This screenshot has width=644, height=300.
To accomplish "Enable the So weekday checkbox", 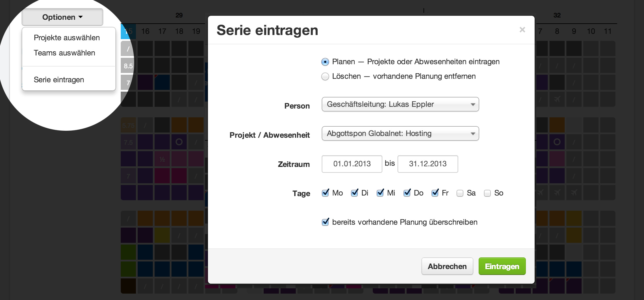I will point(487,193).
